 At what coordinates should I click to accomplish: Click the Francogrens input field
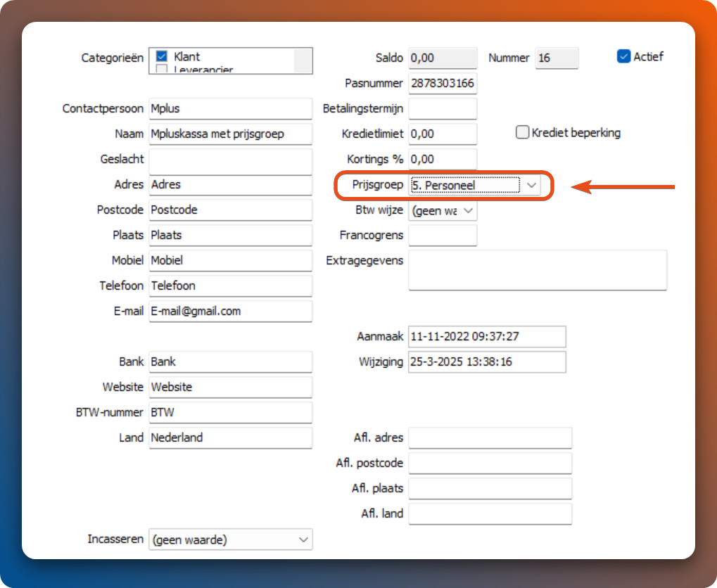tap(442, 236)
